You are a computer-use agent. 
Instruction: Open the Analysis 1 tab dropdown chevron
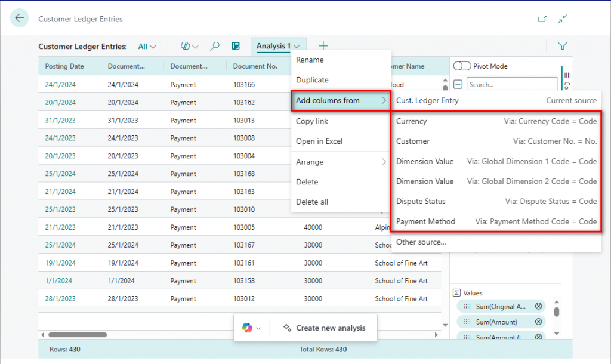[x=297, y=46]
